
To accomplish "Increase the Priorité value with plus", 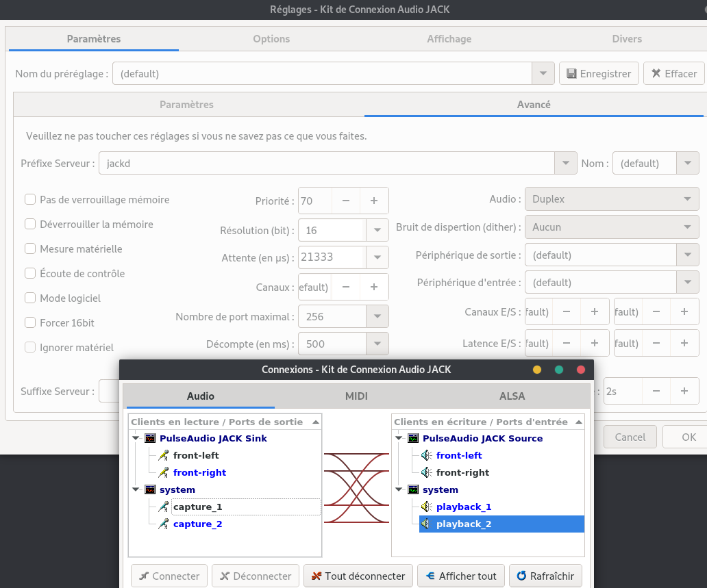I will click(x=374, y=201).
